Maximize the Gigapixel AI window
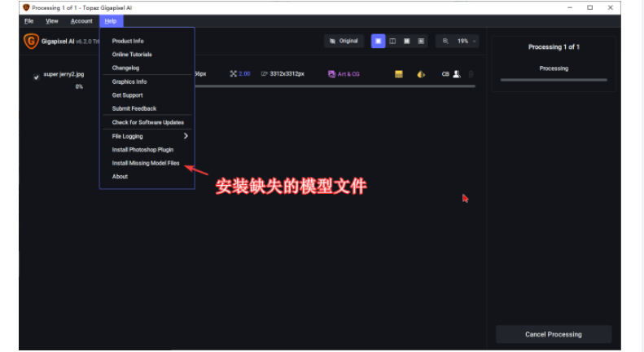 tap(589, 7)
